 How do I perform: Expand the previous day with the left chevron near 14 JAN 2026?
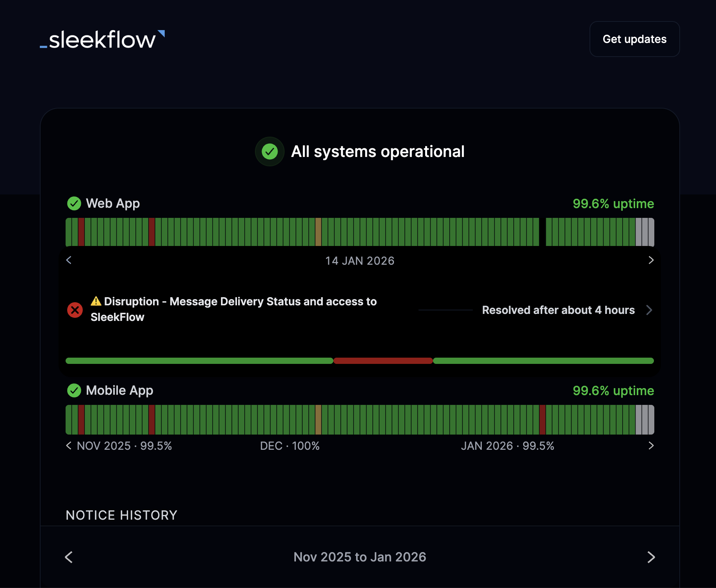coord(69,260)
